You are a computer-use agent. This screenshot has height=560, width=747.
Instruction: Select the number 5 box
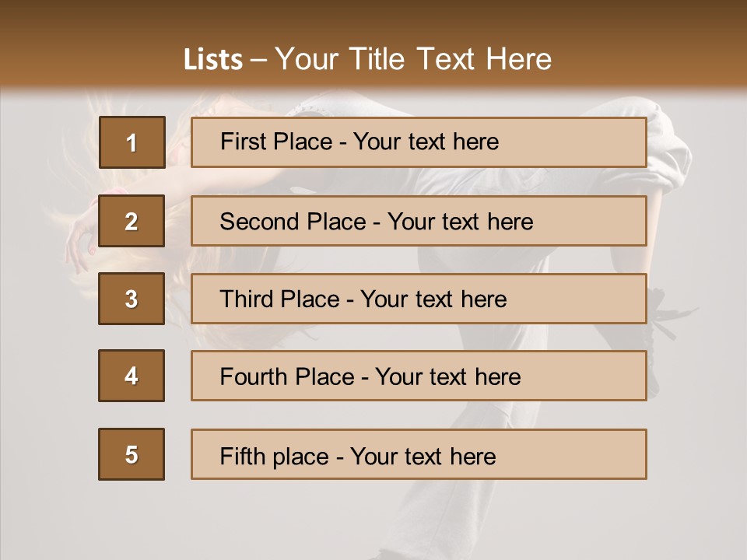[132, 454]
